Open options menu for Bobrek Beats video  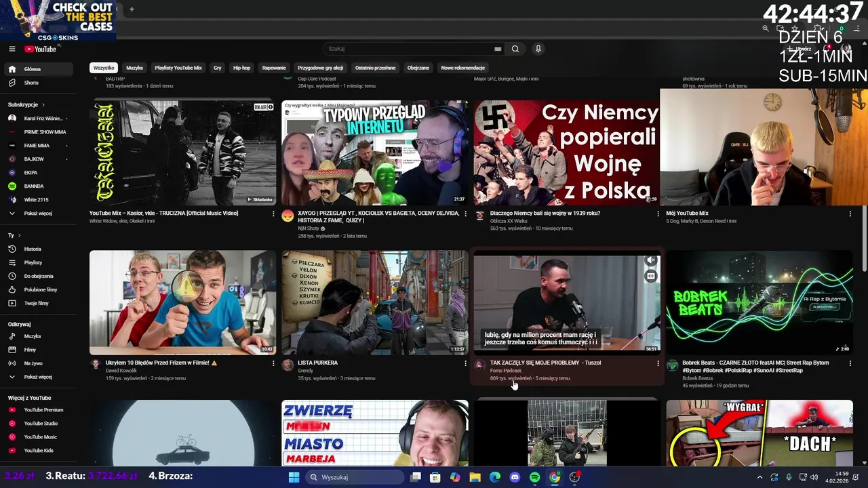(850, 363)
